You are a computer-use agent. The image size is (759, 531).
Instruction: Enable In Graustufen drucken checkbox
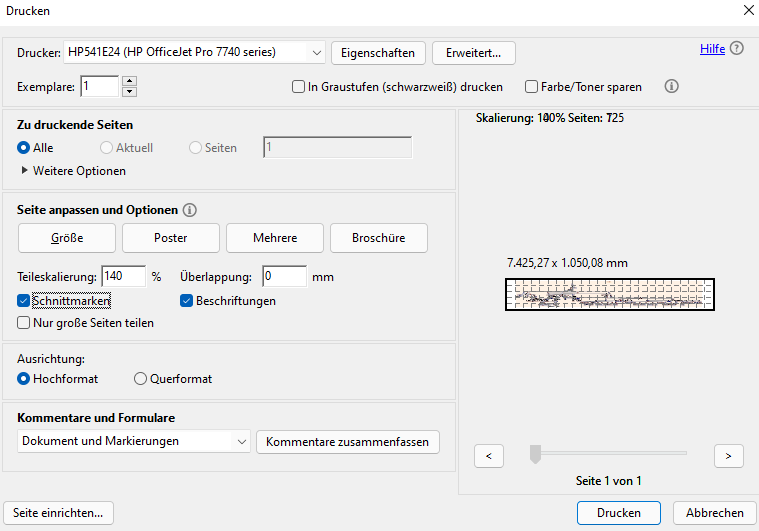coord(298,87)
